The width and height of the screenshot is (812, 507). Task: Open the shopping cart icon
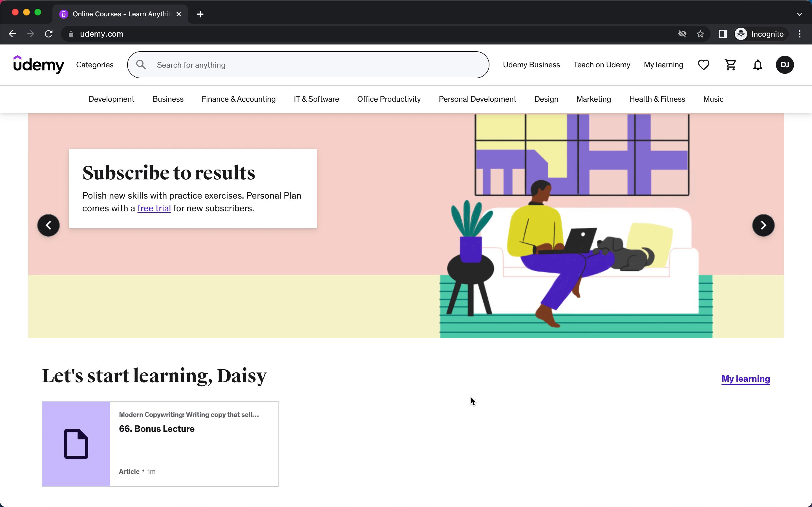click(x=730, y=65)
